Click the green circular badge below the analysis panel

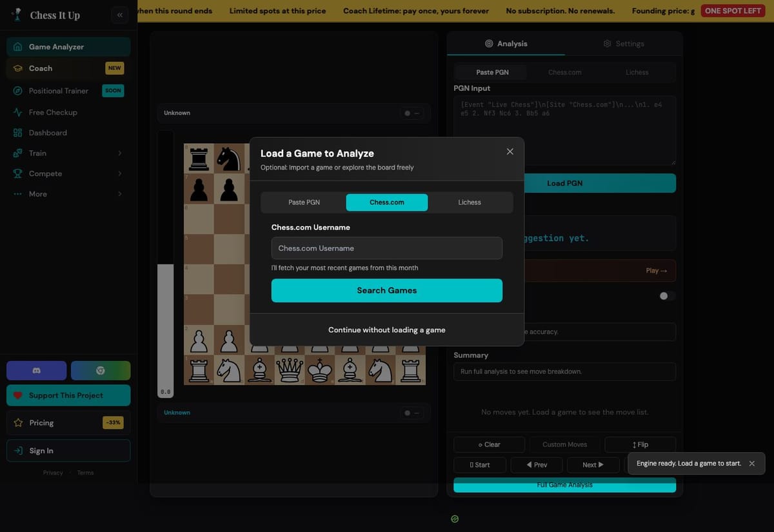tap(455, 518)
